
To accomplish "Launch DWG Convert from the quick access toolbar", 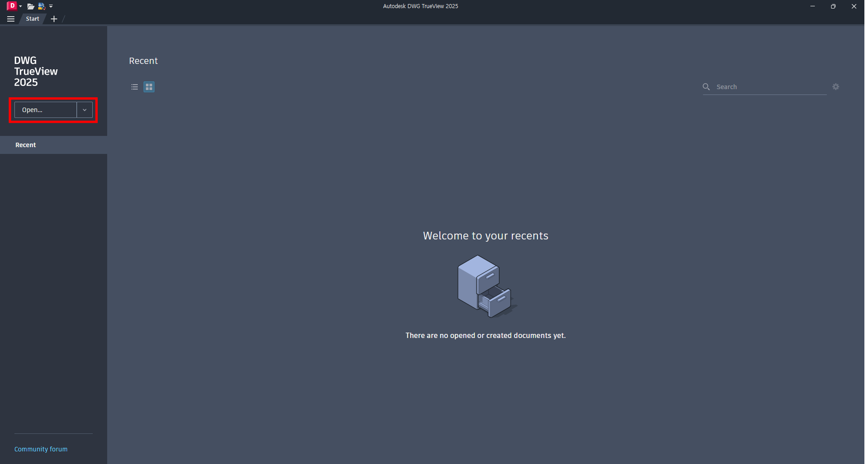I will coord(41,6).
